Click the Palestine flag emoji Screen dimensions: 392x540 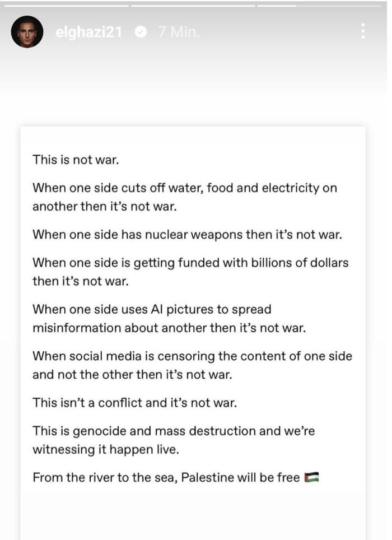point(312,478)
